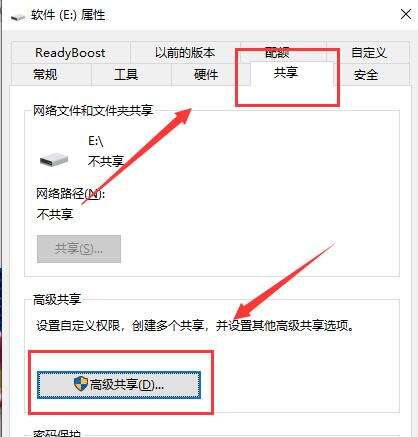Click the E: drive icon in the sharing section
The height and width of the screenshot is (437, 418).
click(x=54, y=160)
